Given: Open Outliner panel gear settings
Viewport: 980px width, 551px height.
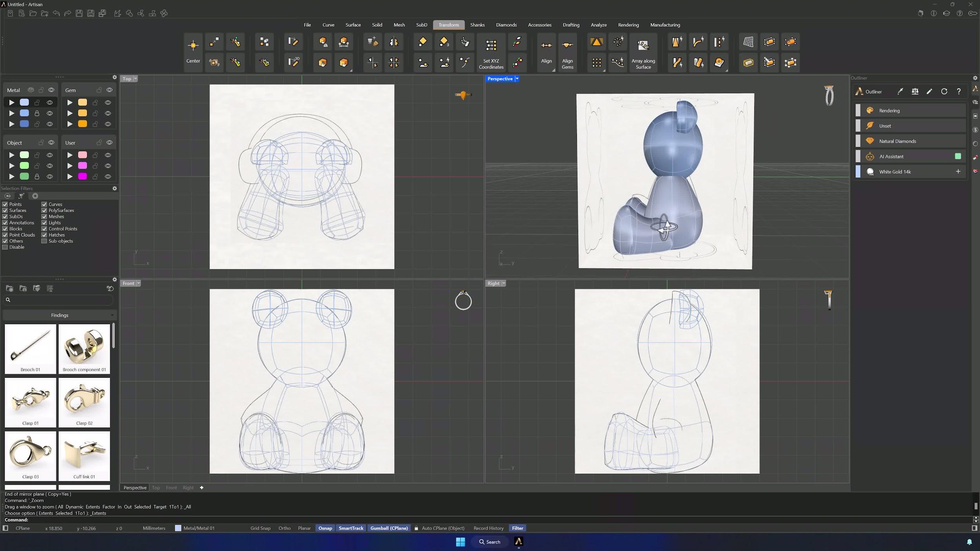Looking at the screenshot, I should pos(975,78).
